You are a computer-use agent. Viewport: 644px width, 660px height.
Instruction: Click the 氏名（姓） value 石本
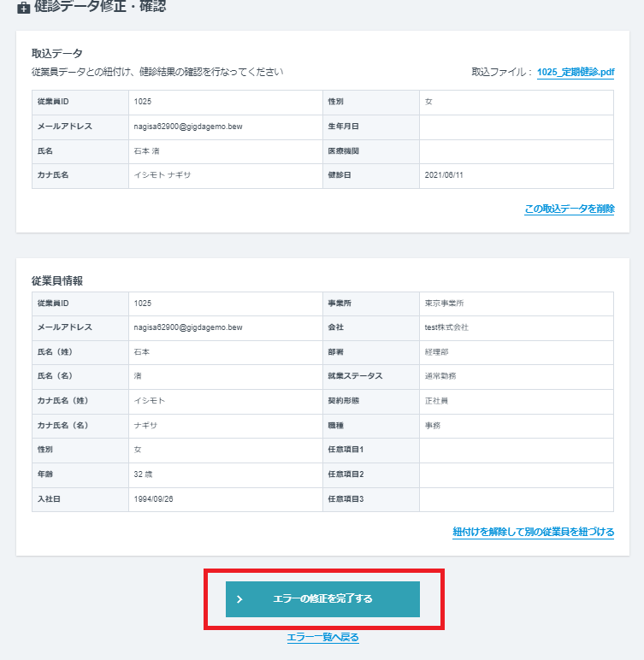(141, 352)
